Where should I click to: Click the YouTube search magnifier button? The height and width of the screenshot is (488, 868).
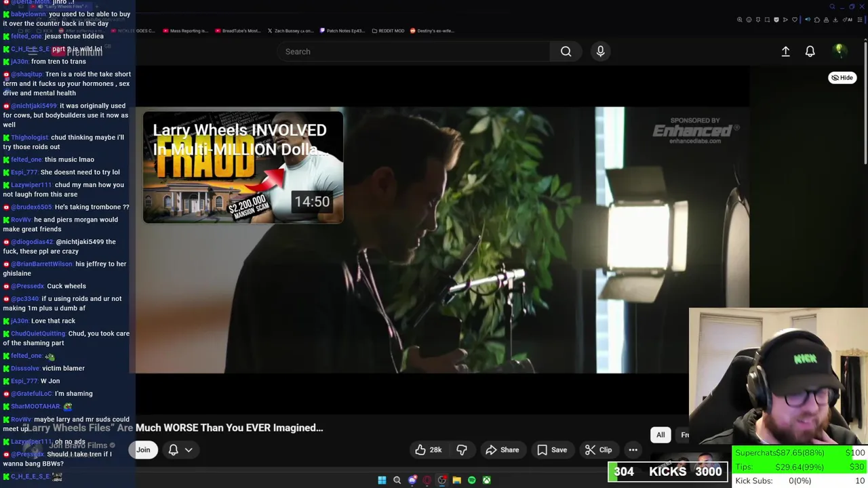[x=566, y=52]
